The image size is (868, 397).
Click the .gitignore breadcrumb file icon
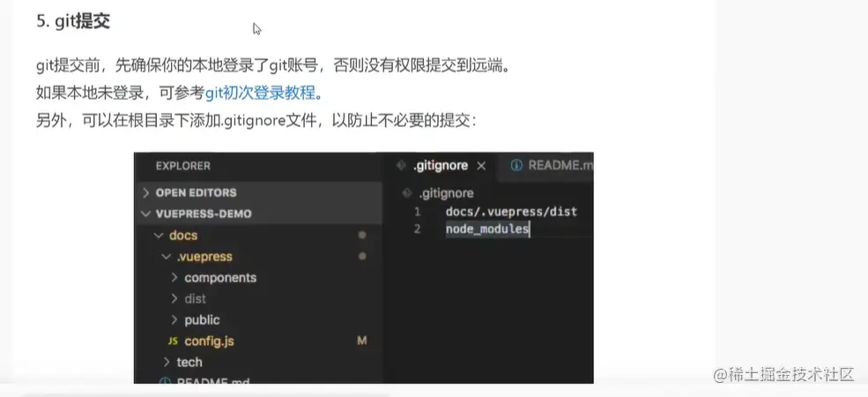pyautogui.click(x=407, y=193)
